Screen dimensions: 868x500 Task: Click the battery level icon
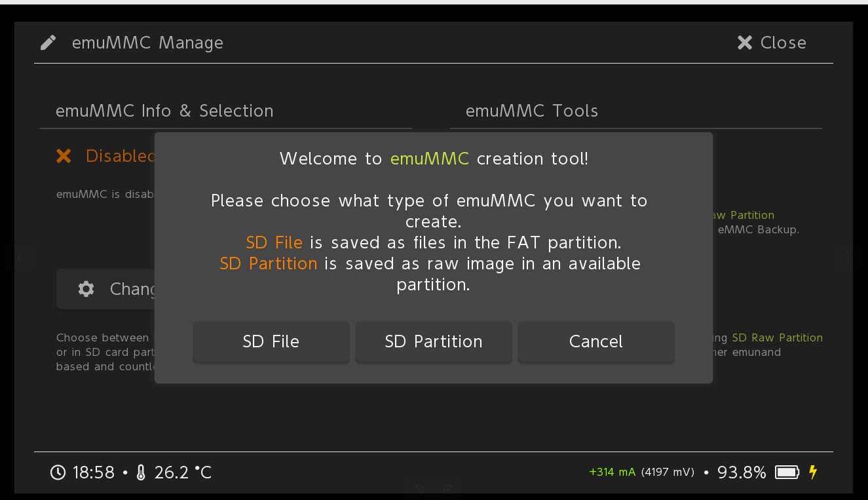click(787, 472)
